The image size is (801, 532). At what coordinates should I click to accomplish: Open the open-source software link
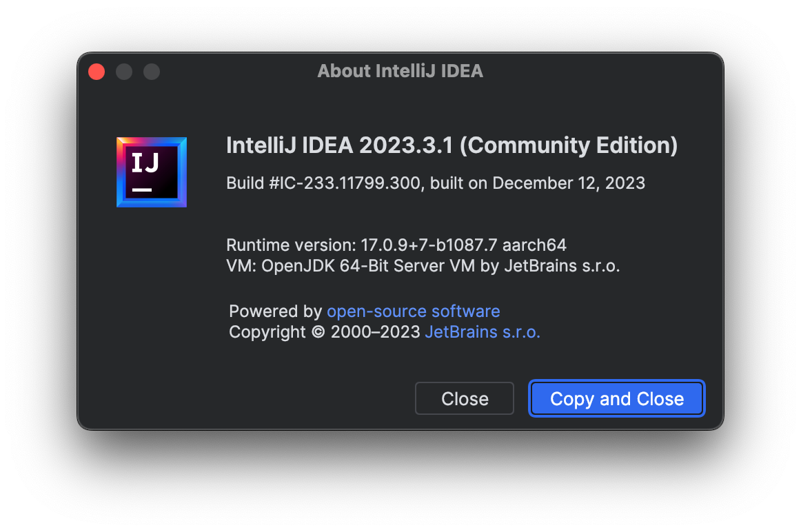point(414,311)
